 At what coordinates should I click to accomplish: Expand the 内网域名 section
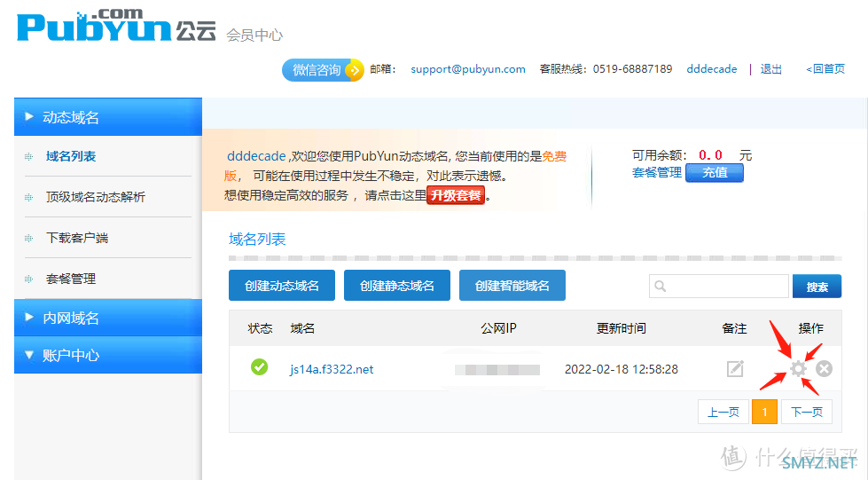[x=108, y=318]
